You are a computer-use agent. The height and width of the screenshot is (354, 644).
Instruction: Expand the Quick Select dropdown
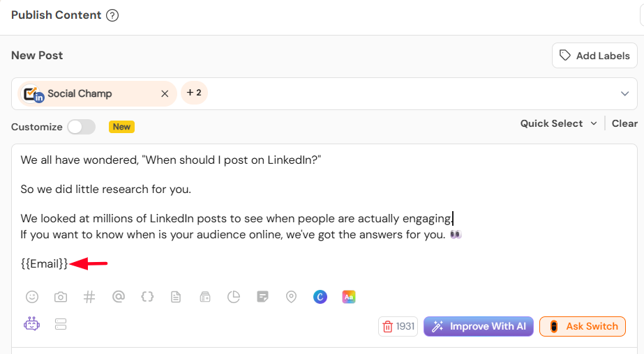[558, 123]
